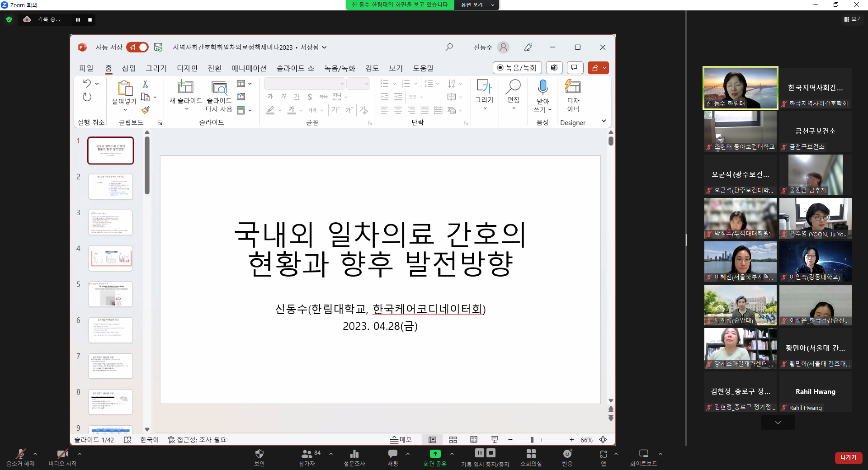Click the red Leave (나가기) button
868x470 pixels.
[848, 457]
